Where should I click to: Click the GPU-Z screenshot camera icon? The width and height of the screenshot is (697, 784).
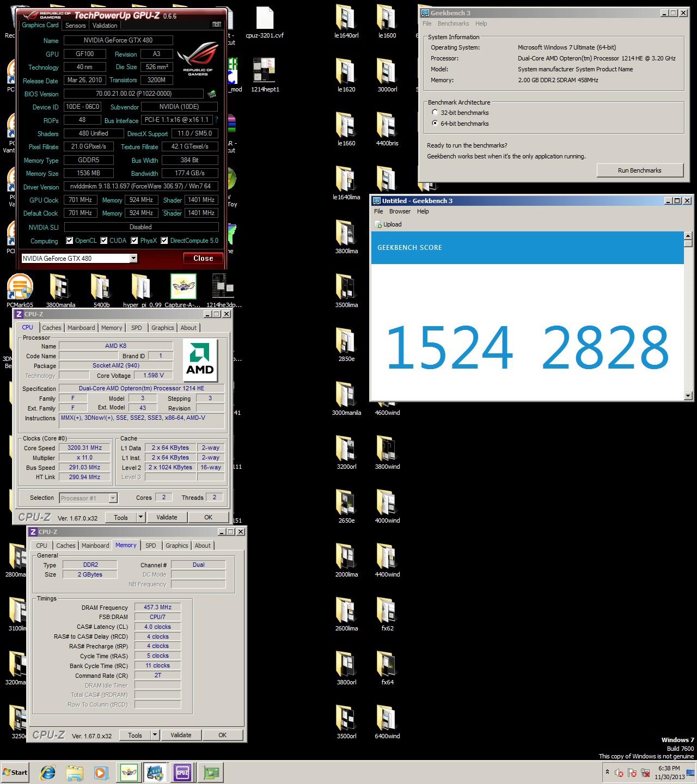[x=217, y=24]
